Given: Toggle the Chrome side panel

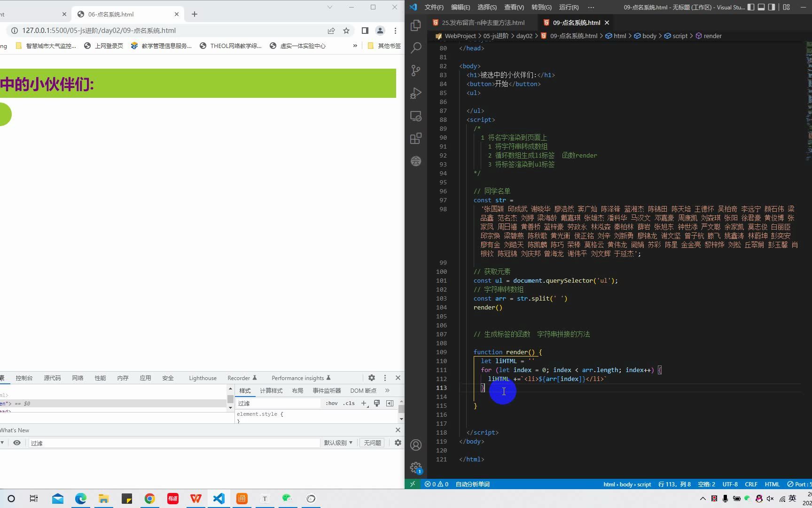Looking at the screenshot, I should (365, 31).
